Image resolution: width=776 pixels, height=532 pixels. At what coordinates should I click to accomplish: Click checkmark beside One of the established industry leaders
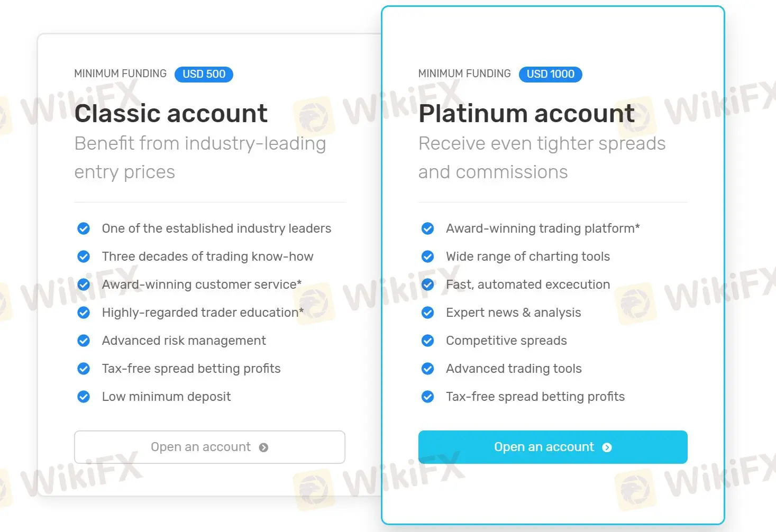(84, 228)
